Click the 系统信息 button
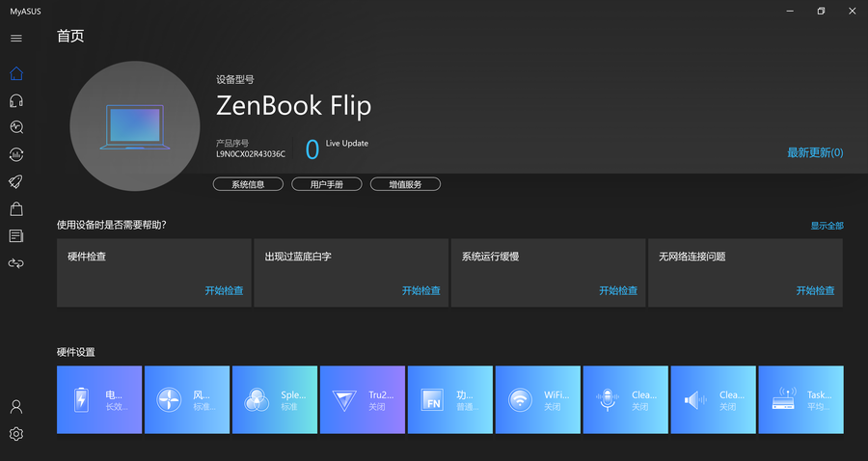 (248, 184)
